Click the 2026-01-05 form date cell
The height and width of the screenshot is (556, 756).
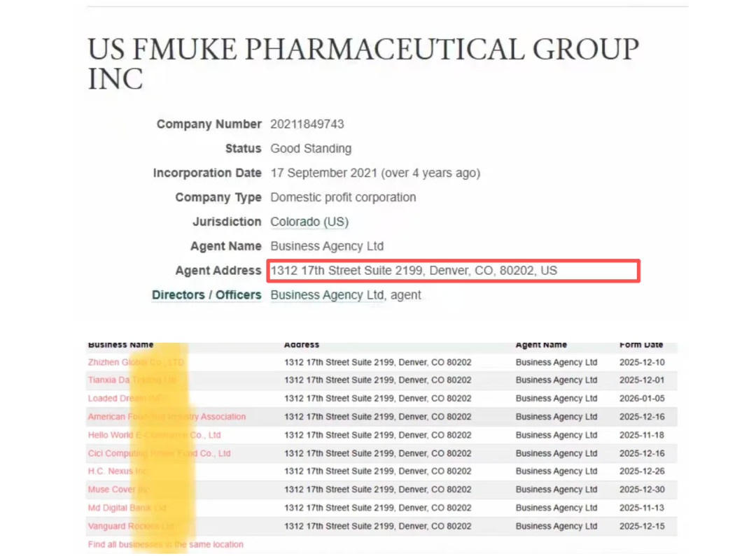(642, 399)
